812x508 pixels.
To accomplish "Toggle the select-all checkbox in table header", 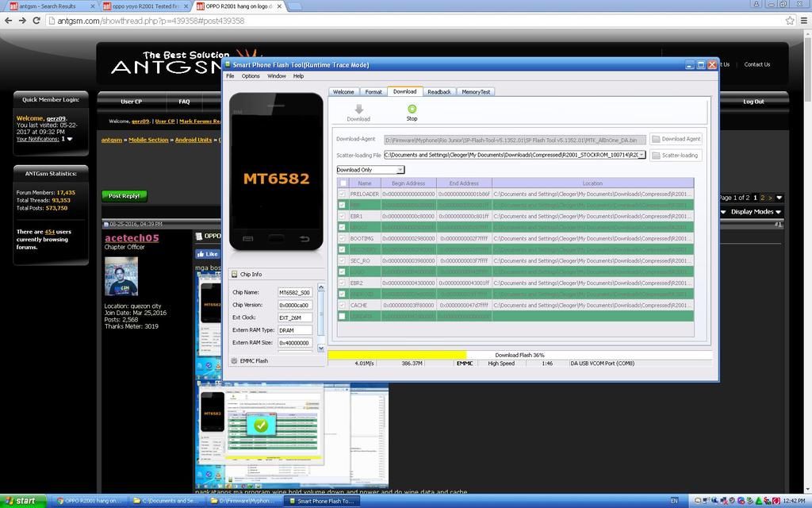I will point(343,183).
